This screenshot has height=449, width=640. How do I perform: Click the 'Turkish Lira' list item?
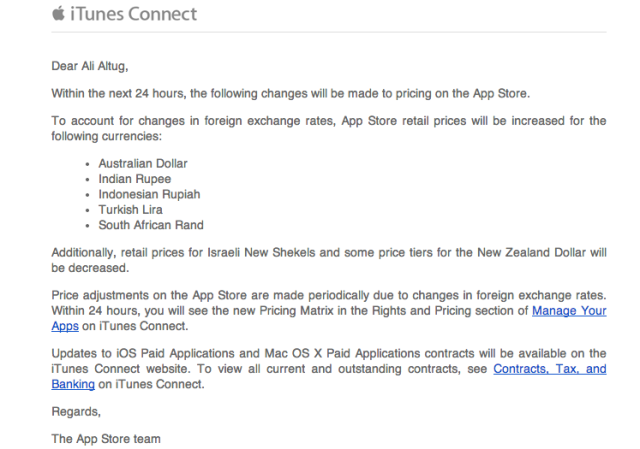click(131, 210)
